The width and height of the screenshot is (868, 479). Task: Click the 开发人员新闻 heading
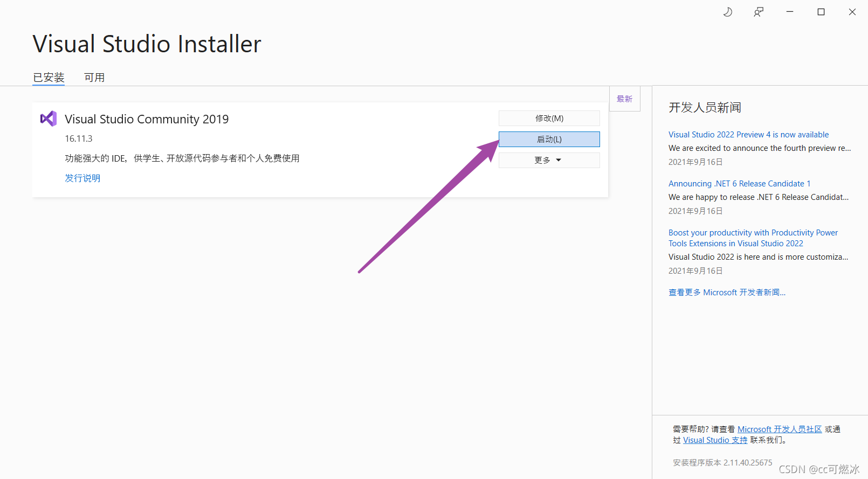(705, 108)
